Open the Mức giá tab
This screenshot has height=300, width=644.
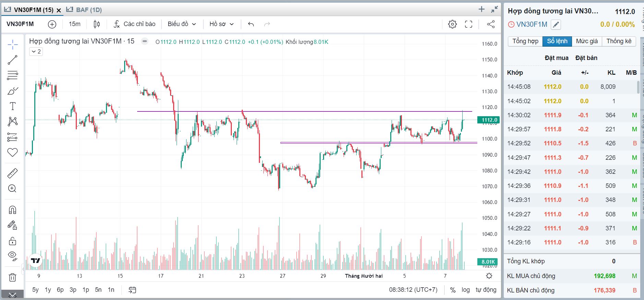[587, 41]
